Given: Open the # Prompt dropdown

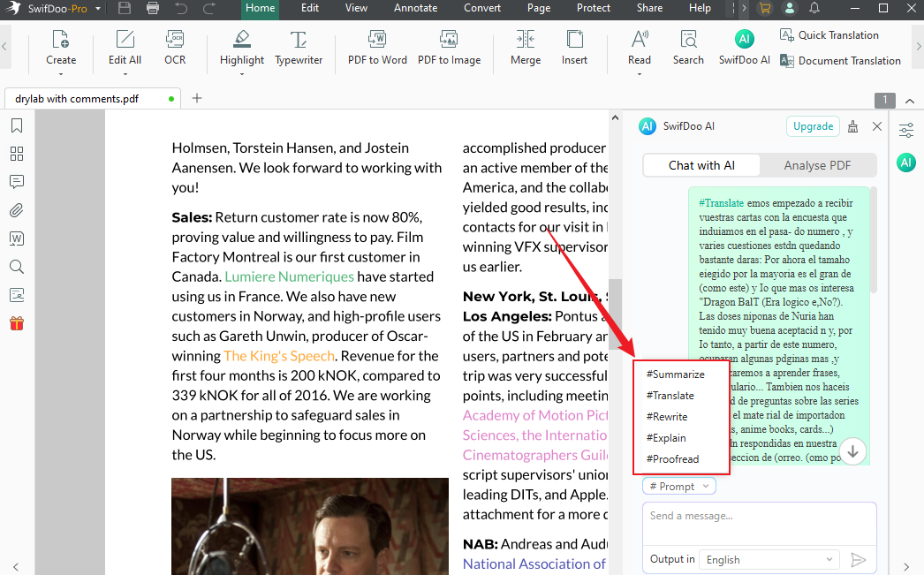Looking at the screenshot, I should point(678,486).
